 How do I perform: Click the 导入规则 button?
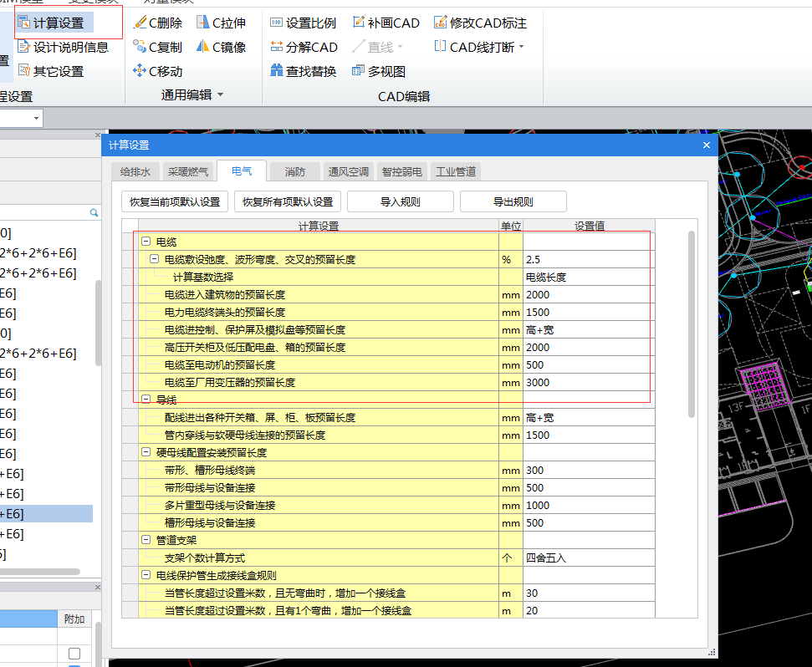click(401, 201)
